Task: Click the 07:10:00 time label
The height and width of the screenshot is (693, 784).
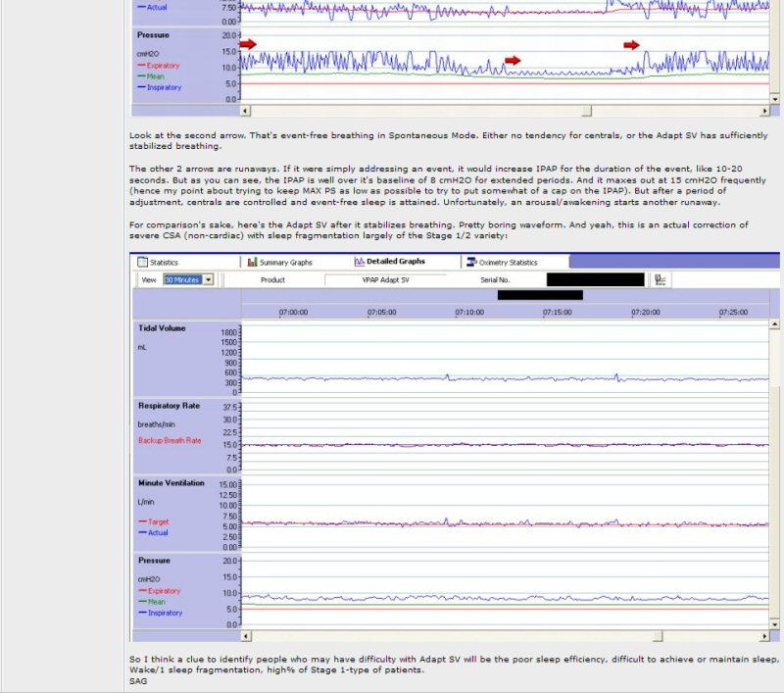Action: coord(469,312)
